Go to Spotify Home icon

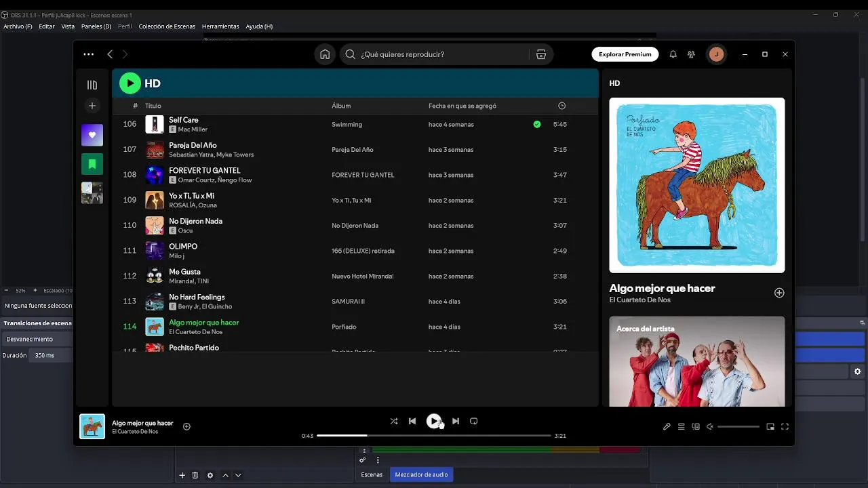tap(325, 54)
